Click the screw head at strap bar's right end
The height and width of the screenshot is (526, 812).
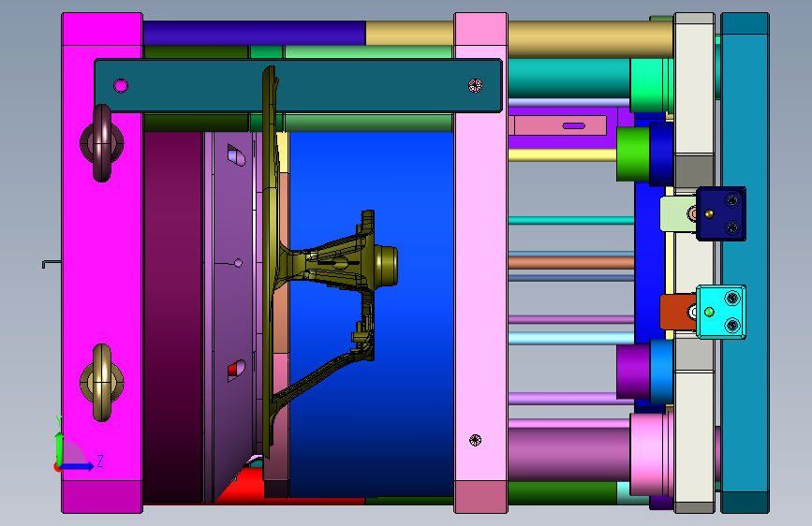point(476,86)
